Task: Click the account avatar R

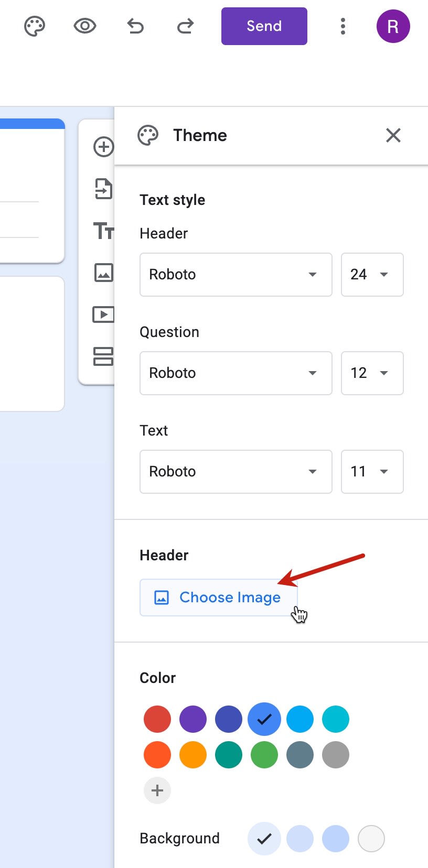Action: [x=393, y=26]
